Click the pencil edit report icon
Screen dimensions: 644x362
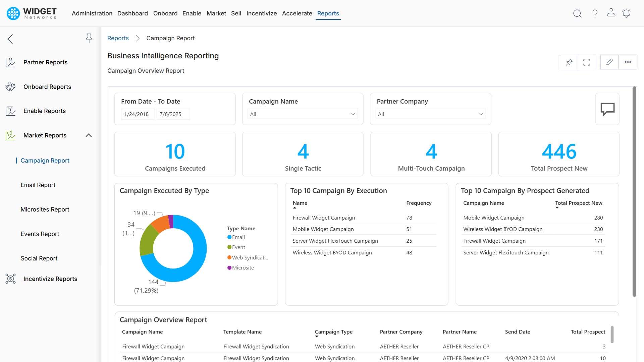609,62
